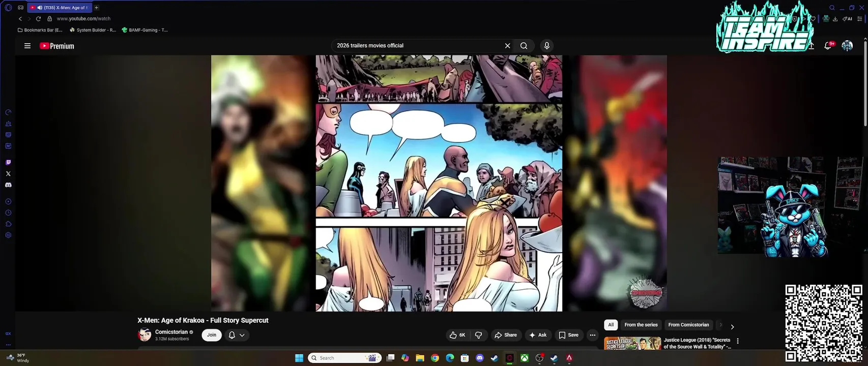
Task: Go back in browser history
Action: [x=20, y=19]
